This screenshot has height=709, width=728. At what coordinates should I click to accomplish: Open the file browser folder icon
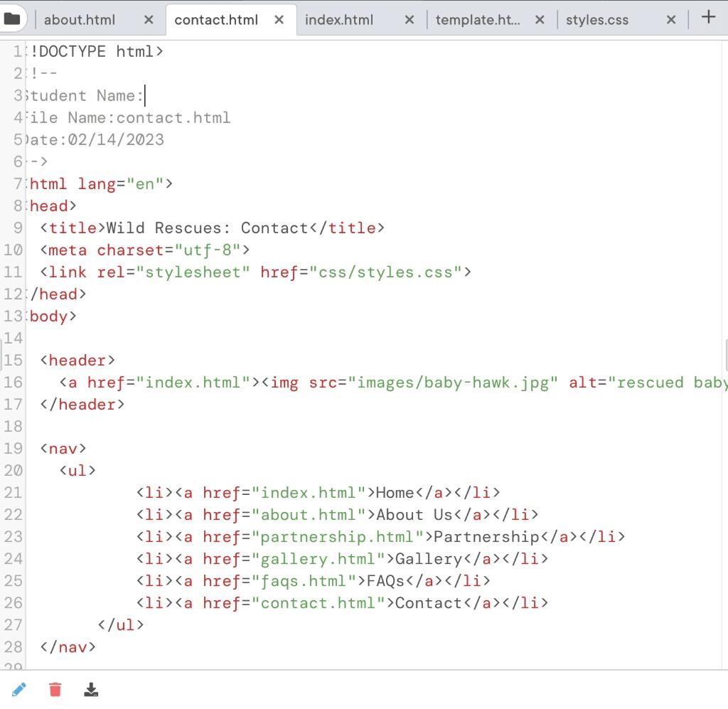pos(13,18)
